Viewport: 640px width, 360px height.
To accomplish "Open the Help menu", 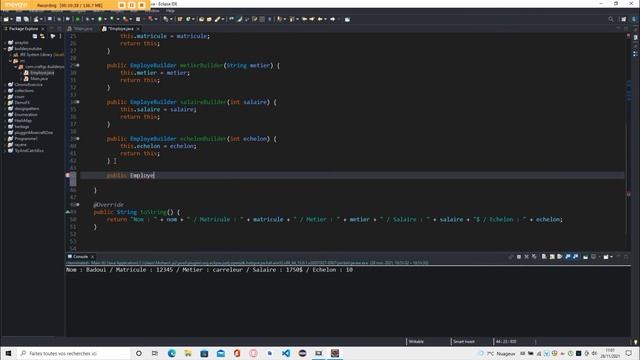I will (x=170, y=11).
